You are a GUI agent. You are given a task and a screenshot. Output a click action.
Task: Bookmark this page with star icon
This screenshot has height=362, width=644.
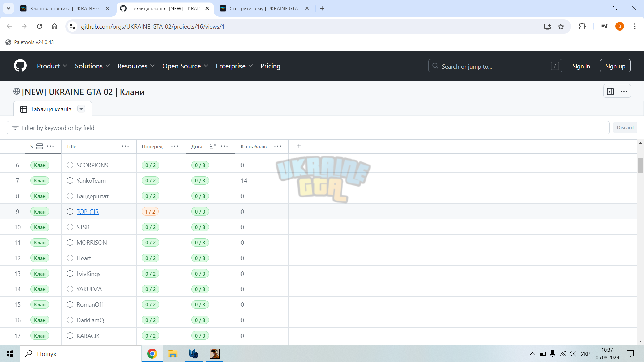click(561, 26)
